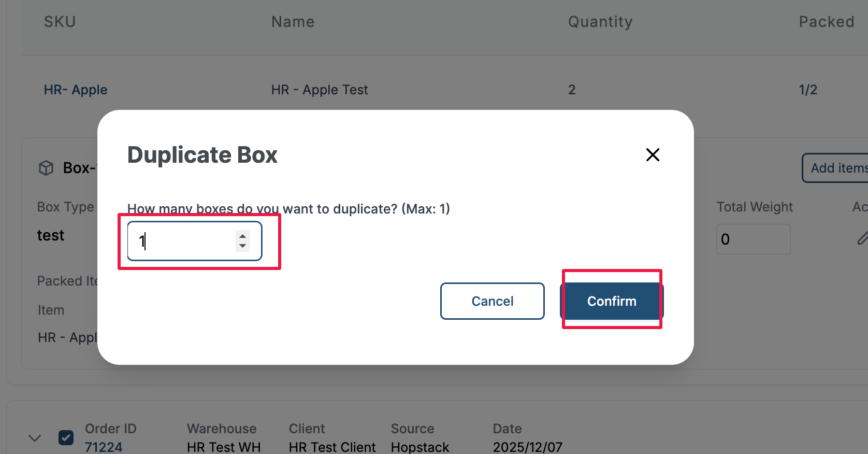This screenshot has width=868, height=454.
Task: Collapse the order 71224 row chevron
Action: (35, 438)
